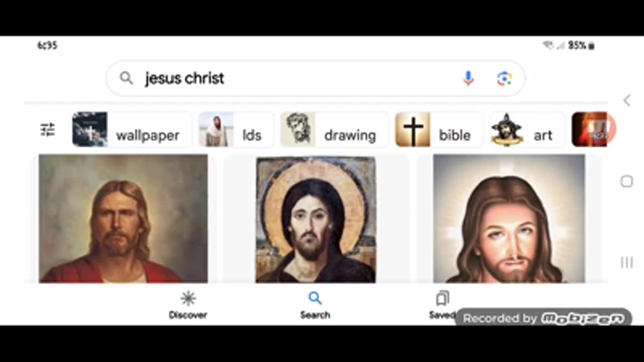This screenshot has height=362, width=644.
Task: Open the golden halo icon painting result
Action: pyautogui.click(x=315, y=219)
